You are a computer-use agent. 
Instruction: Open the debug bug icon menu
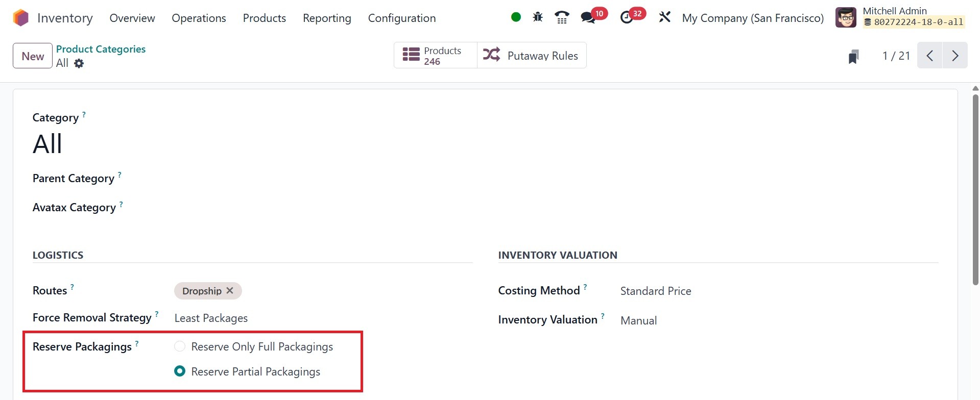[x=537, y=17]
